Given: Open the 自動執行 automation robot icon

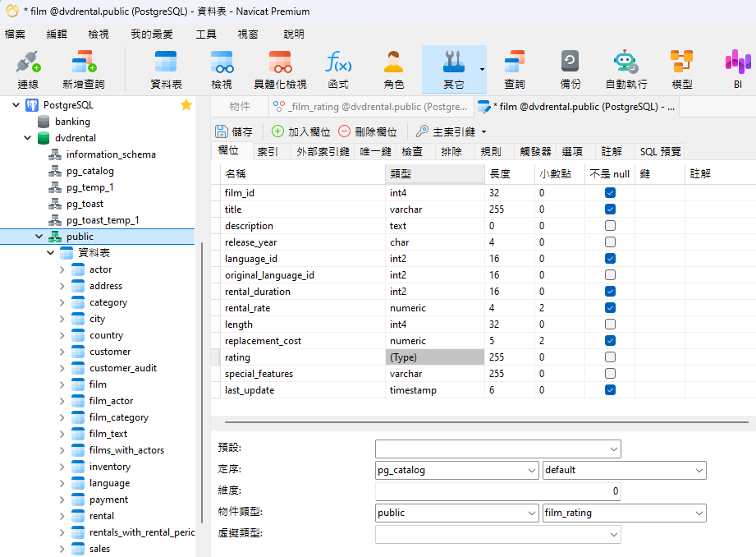Looking at the screenshot, I should pos(625,69).
